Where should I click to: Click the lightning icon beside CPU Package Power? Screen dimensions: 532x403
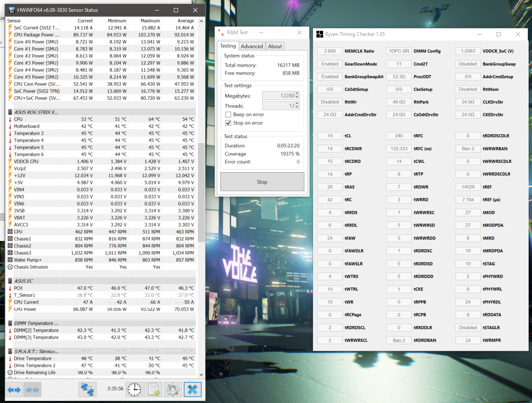click(10, 35)
